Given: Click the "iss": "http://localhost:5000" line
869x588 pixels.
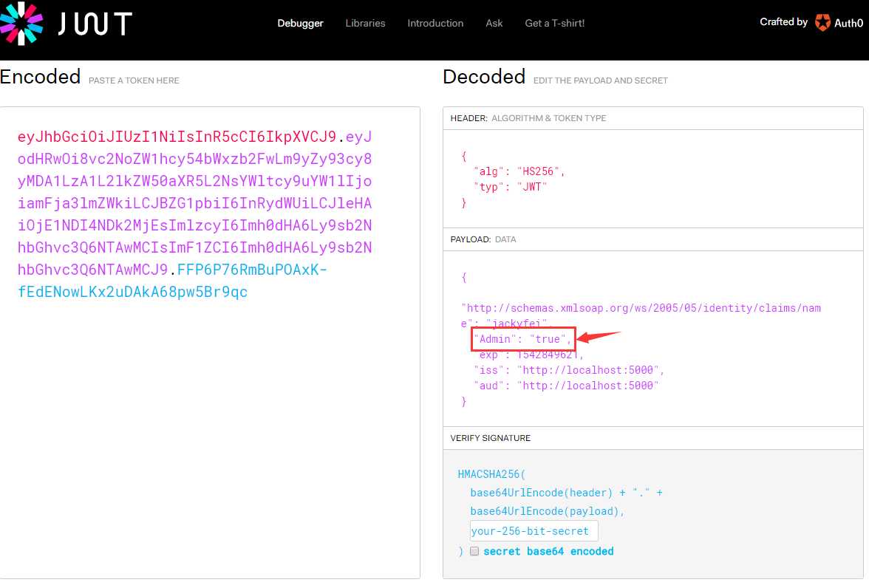Looking at the screenshot, I should 569,369.
